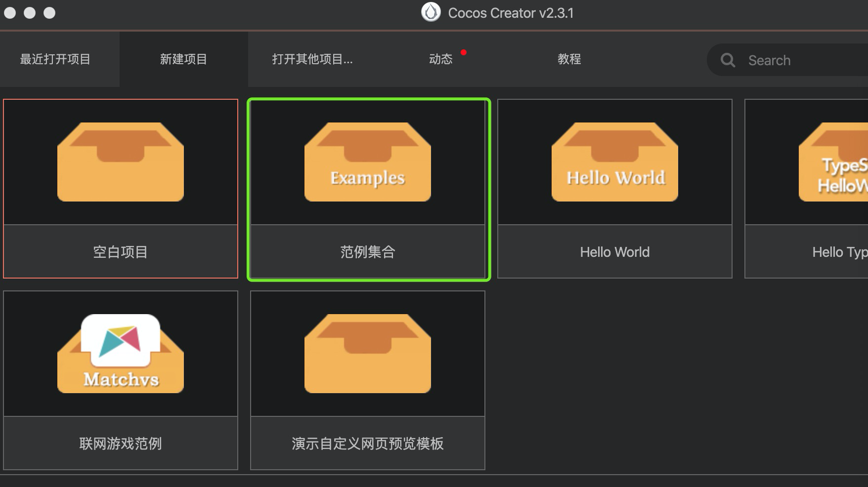The width and height of the screenshot is (868, 487).
Task: Choose the Examples box icon
Action: [x=368, y=162]
